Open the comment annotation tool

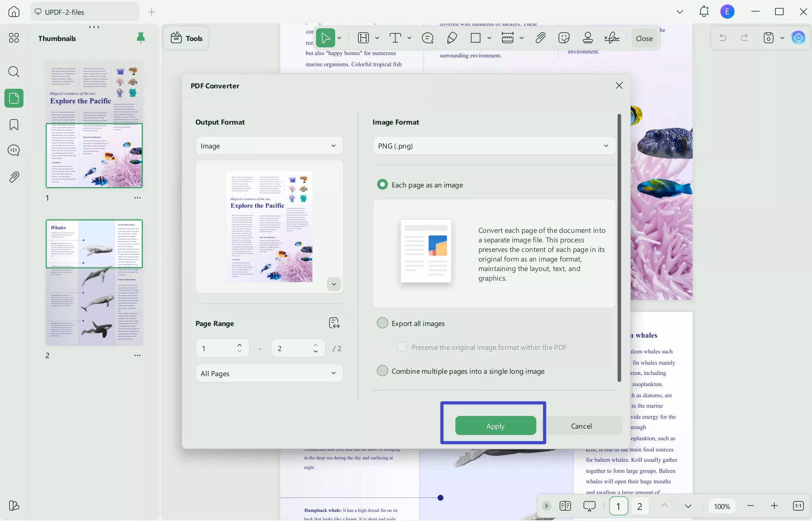coord(428,37)
